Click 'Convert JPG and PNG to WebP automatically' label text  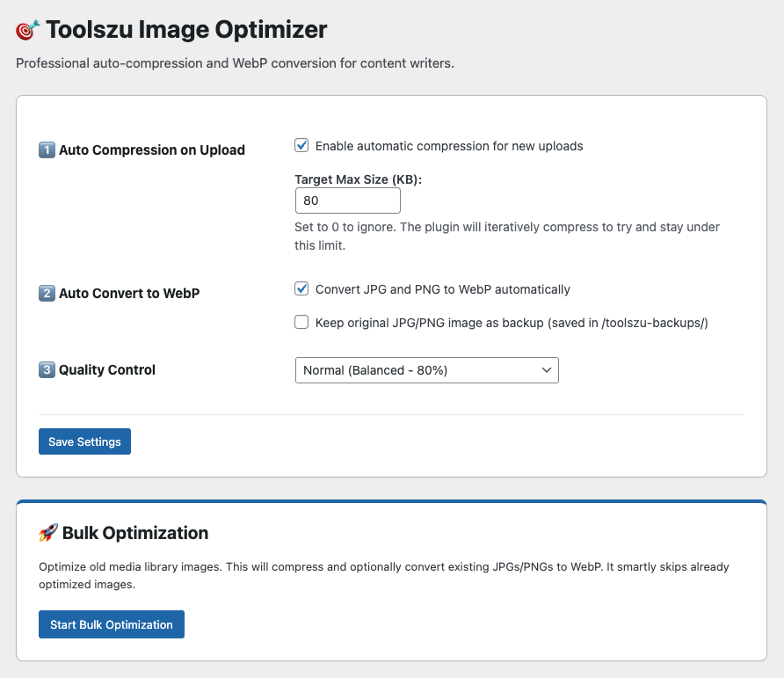coord(442,289)
